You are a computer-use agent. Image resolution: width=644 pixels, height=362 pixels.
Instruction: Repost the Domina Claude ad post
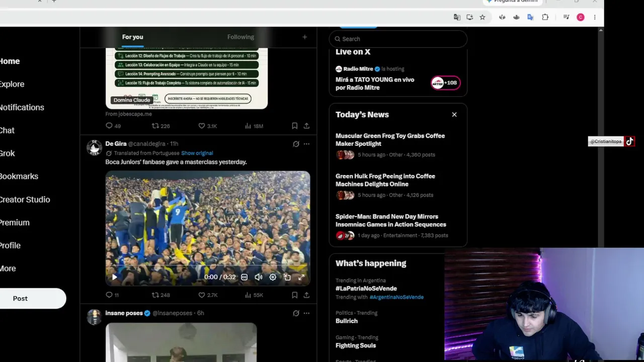coord(155,126)
